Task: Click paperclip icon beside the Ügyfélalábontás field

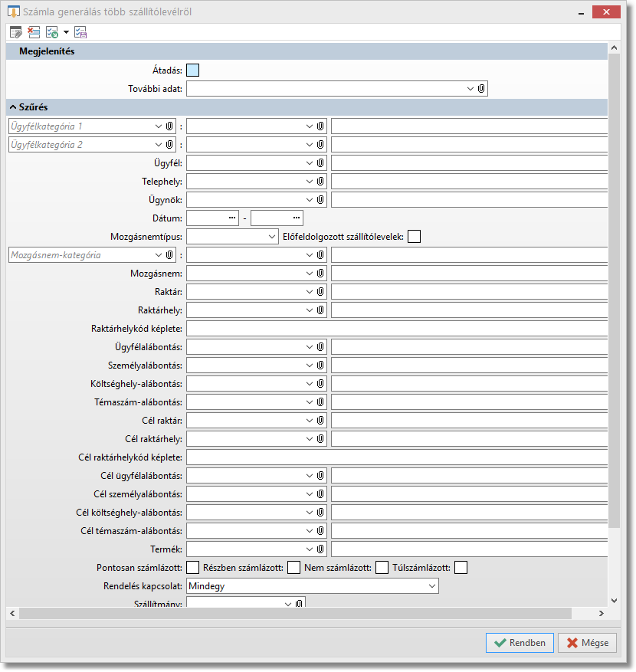Action: tap(320, 347)
